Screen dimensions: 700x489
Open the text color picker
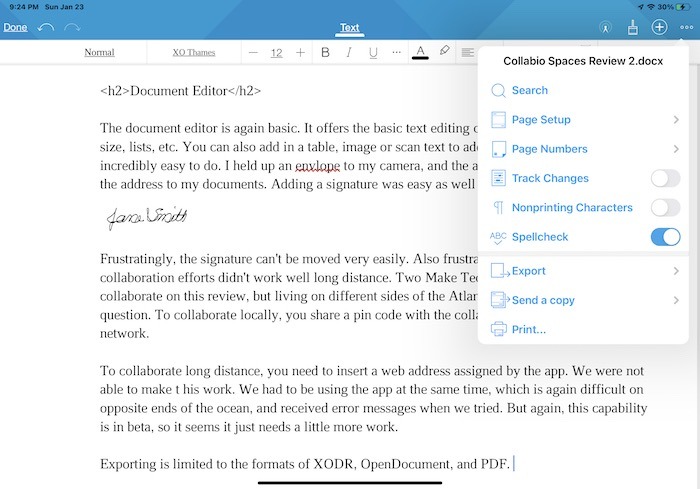coord(420,52)
